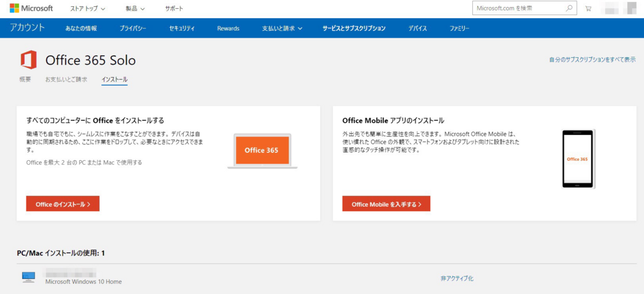644x294 pixels.
Task: Click the Microsoft Windows 10 Home text
Action: click(84, 281)
